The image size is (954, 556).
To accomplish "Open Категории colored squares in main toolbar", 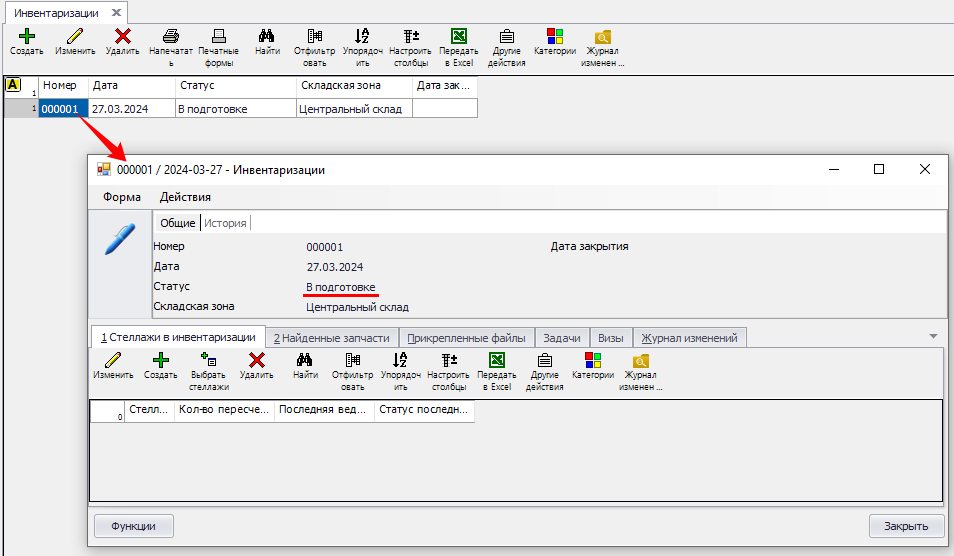I will tap(554, 36).
